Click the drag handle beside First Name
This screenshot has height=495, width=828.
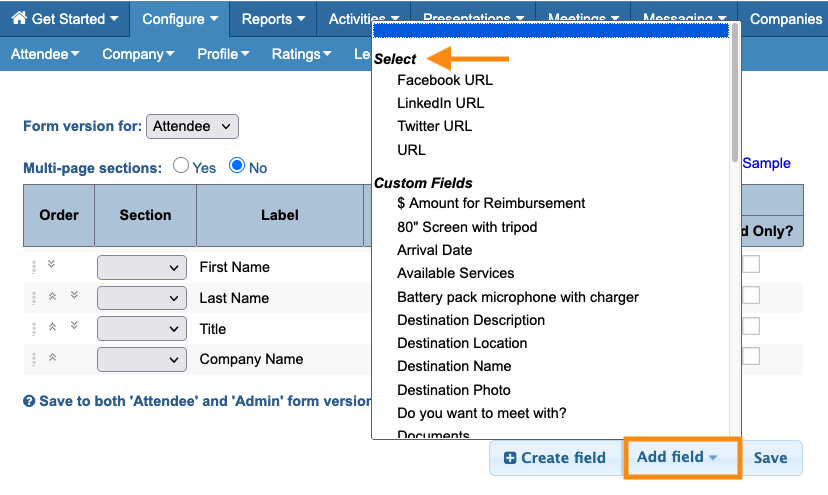(x=34, y=267)
